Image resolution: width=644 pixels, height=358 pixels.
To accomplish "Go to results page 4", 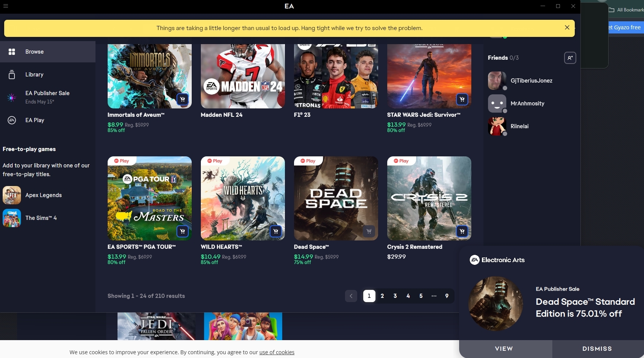I will [408, 296].
